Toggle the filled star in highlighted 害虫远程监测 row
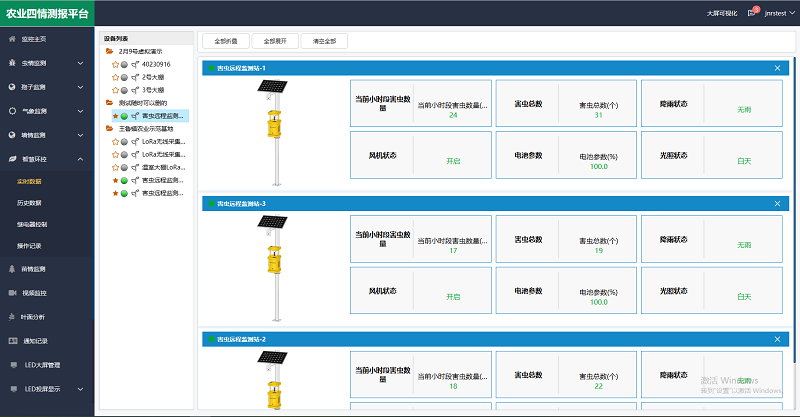This screenshot has height=417, width=800. (115, 116)
